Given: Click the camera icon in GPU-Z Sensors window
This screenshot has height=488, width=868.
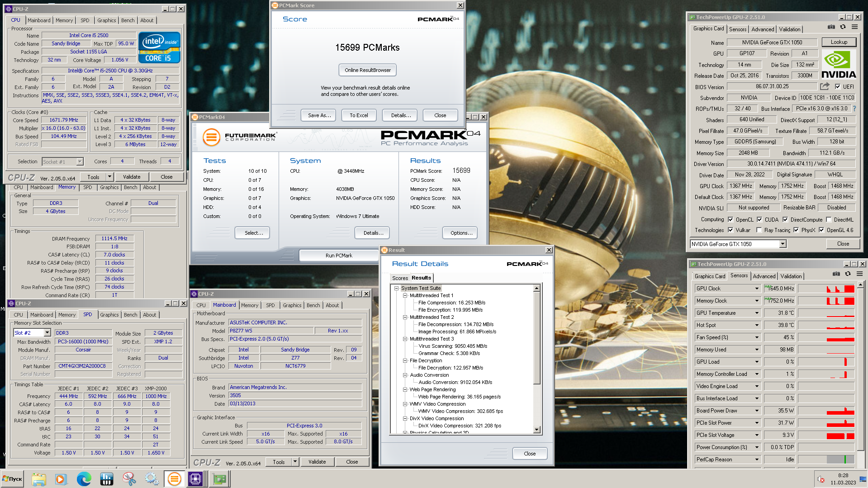Looking at the screenshot, I should (836, 274).
